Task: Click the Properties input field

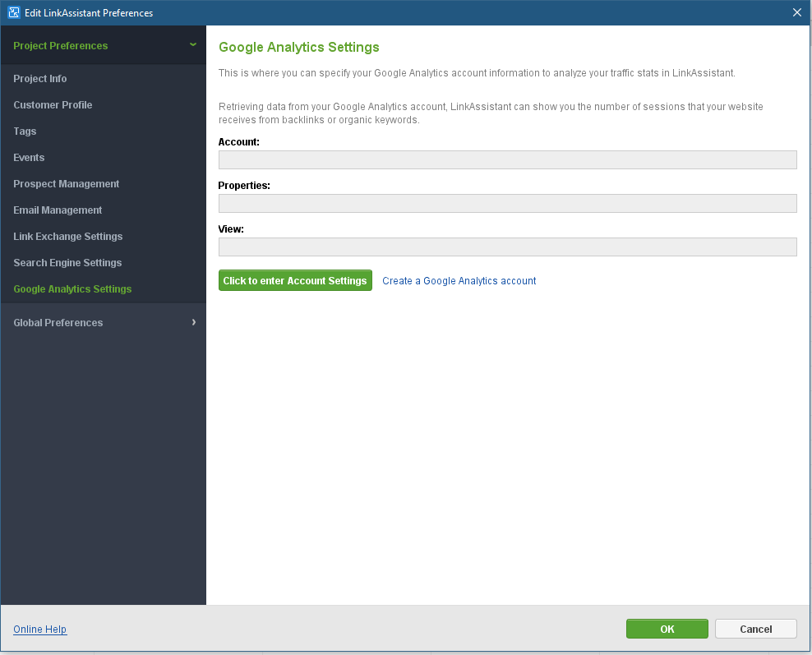Action: click(x=508, y=204)
